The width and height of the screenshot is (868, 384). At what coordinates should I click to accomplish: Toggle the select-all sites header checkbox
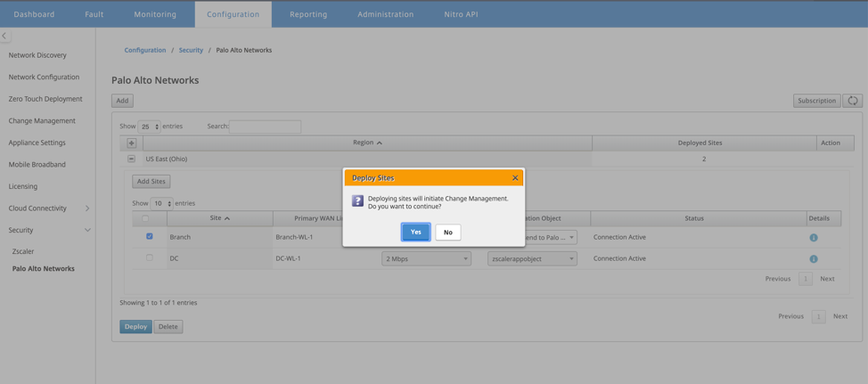tap(145, 218)
